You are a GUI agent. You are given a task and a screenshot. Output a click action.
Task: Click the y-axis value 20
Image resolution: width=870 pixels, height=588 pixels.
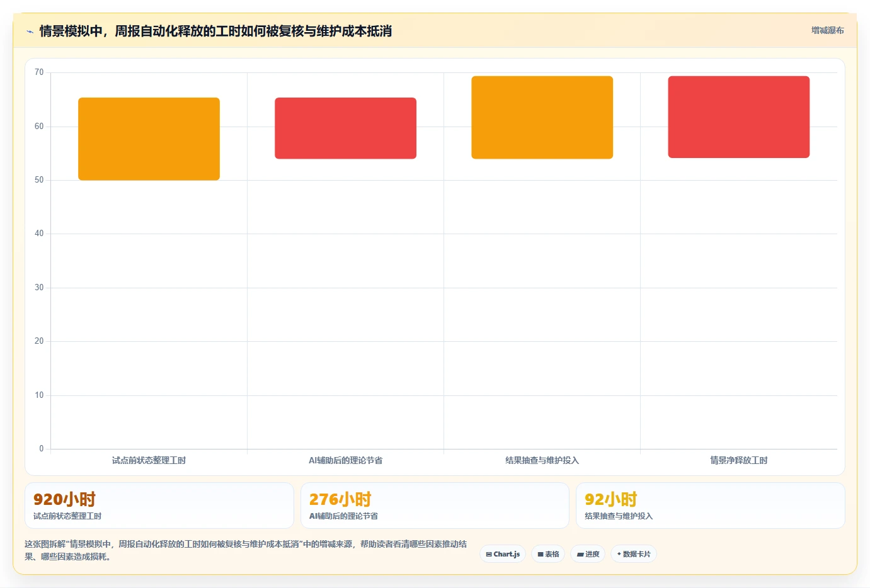[x=39, y=341]
